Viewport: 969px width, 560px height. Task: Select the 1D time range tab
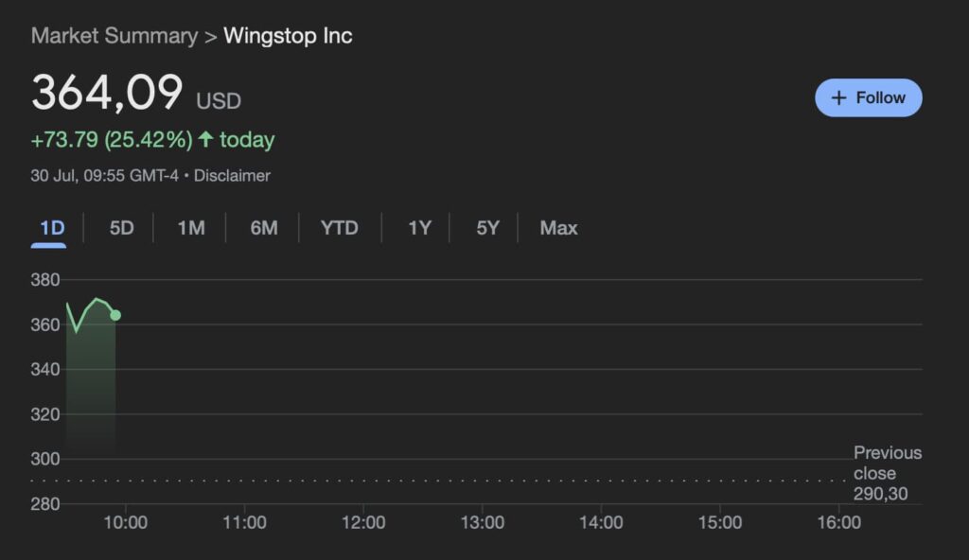[52, 228]
